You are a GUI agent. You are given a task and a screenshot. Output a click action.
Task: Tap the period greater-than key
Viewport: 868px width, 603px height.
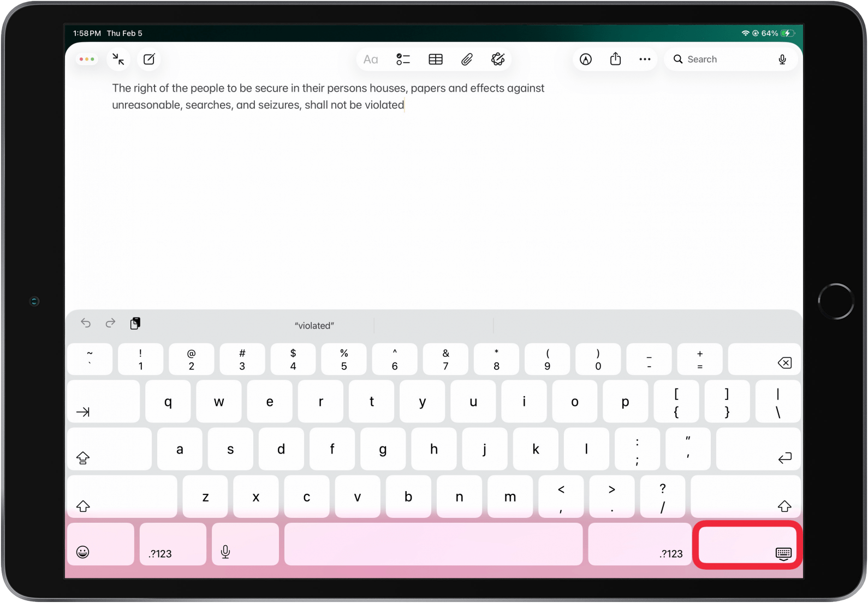(x=612, y=497)
